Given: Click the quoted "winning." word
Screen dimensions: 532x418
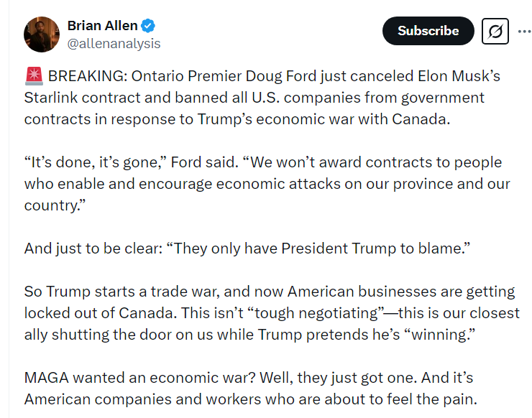Looking at the screenshot, I should (440, 335).
